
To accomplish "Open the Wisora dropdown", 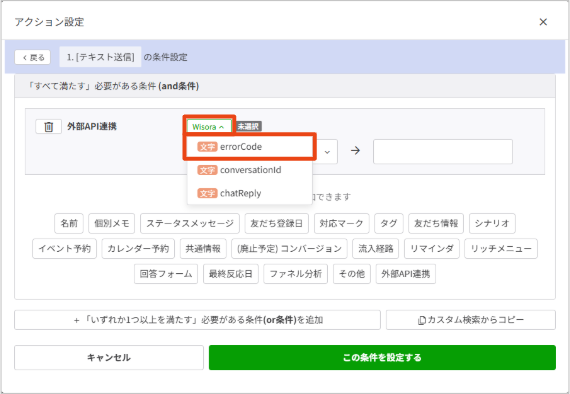I will pos(209,126).
